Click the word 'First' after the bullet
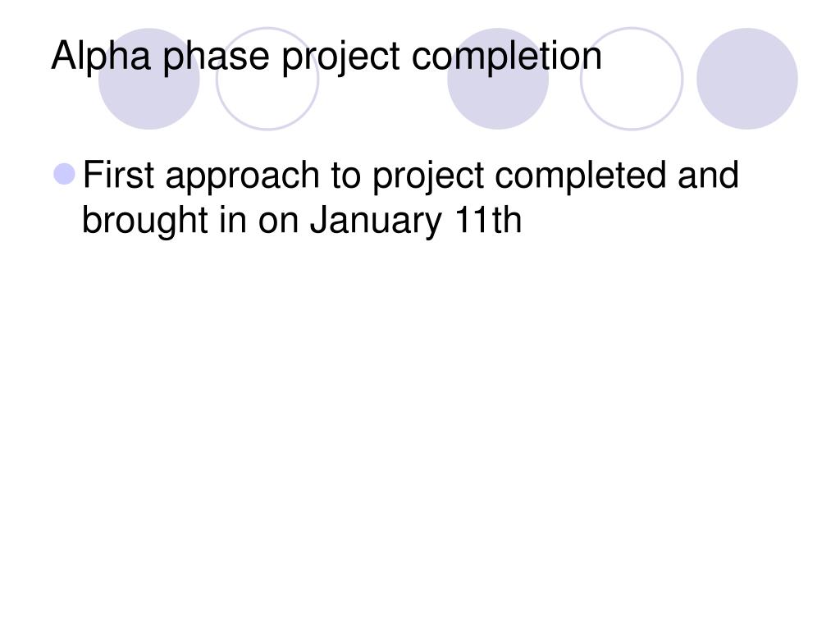 (118, 176)
